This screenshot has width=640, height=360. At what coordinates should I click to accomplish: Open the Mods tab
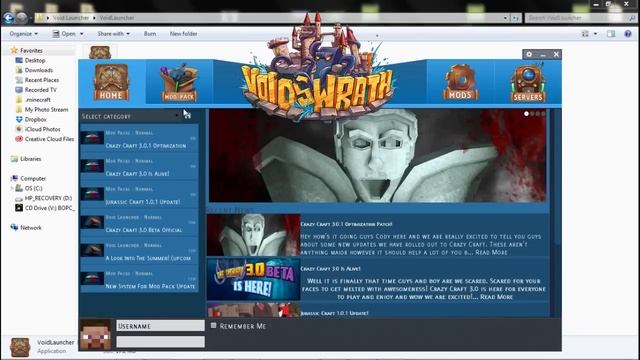click(460, 82)
